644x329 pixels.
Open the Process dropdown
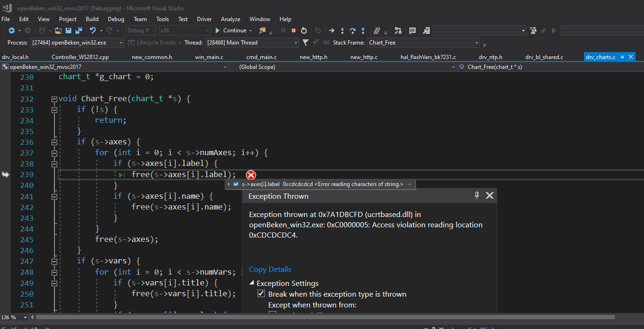[x=121, y=43]
